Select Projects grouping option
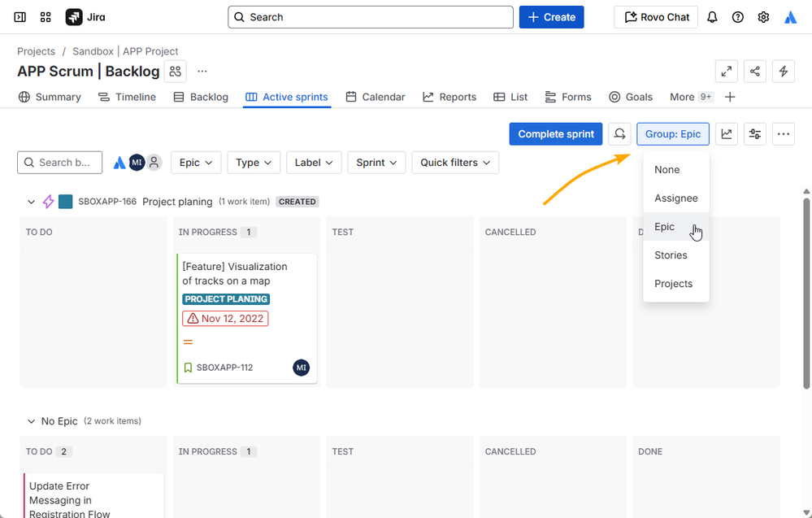Screen dimensions: 812x518 pyautogui.click(x=675, y=284)
